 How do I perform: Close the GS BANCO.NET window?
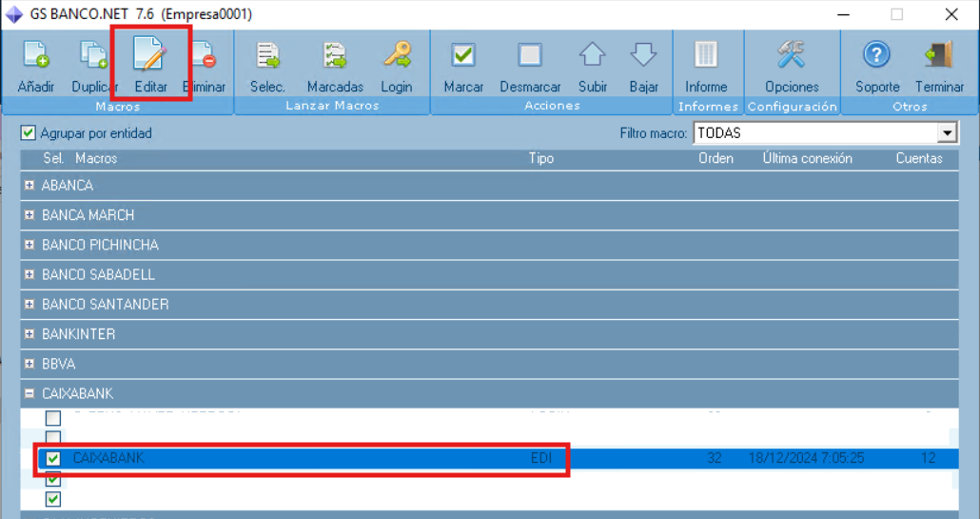[951, 14]
